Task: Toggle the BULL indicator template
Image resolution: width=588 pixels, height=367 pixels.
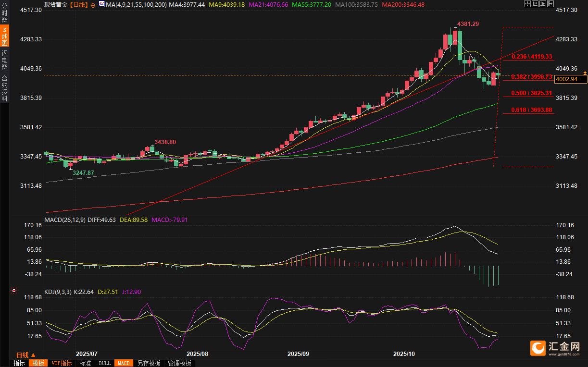Action: 104,363
